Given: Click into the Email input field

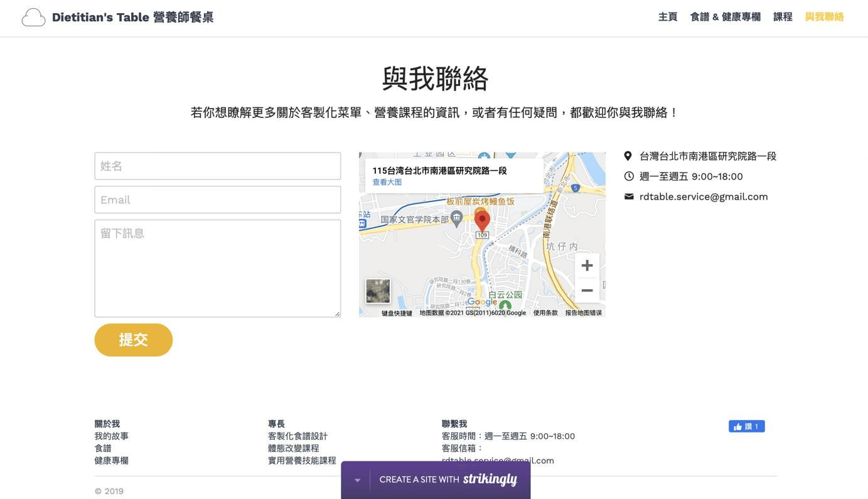Looking at the screenshot, I should coord(217,200).
